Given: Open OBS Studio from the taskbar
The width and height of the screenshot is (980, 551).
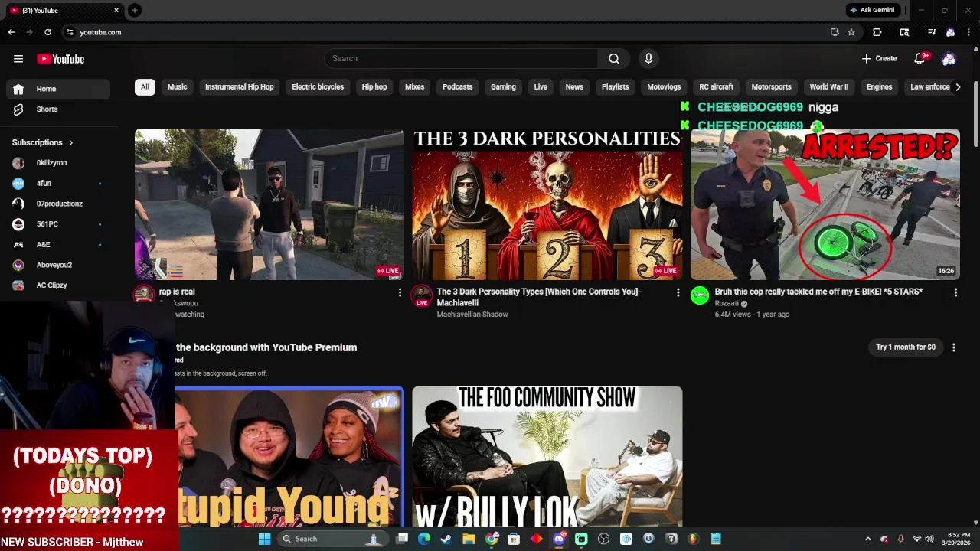Looking at the screenshot, I should [x=603, y=539].
